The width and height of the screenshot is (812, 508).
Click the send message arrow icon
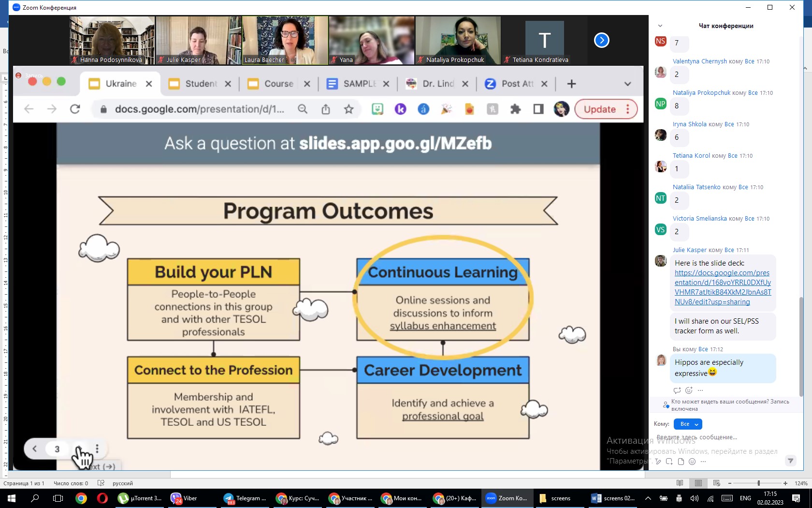[x=790, y=461]
